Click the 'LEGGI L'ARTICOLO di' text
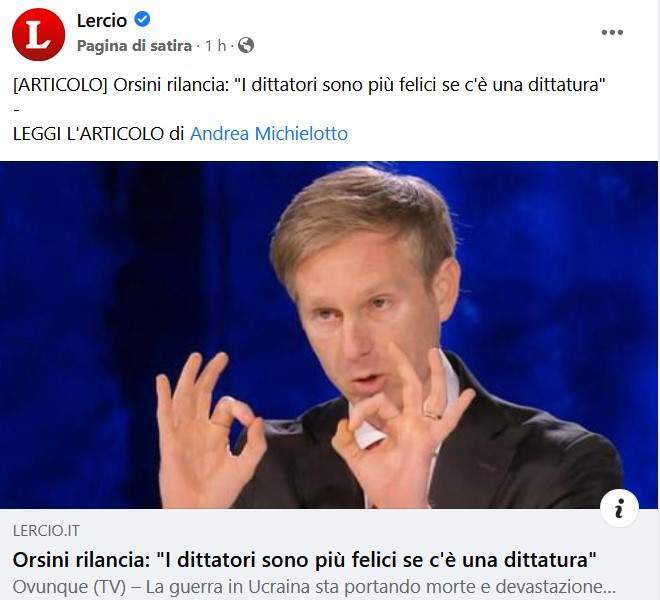 coord(98,134)
